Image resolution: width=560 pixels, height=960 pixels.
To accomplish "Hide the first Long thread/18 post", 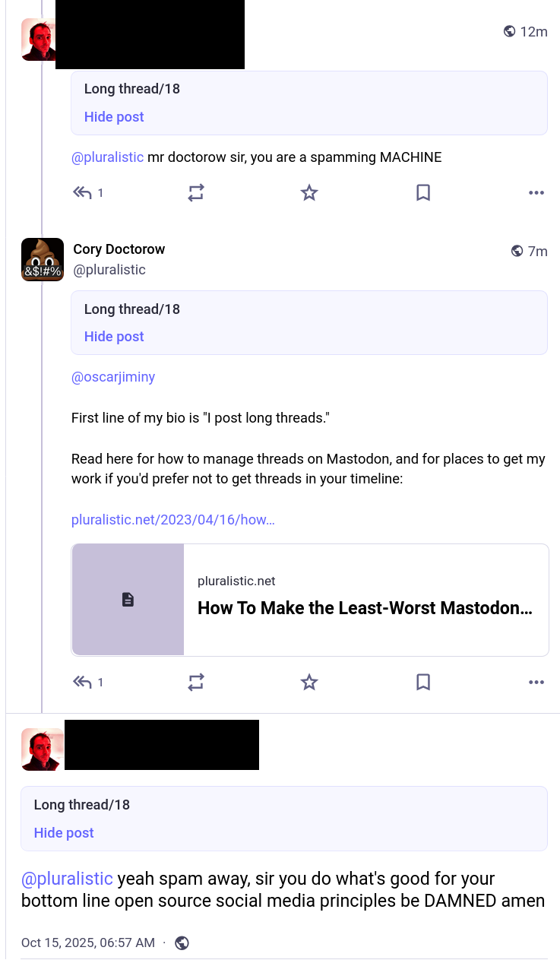I will (114, 117).
